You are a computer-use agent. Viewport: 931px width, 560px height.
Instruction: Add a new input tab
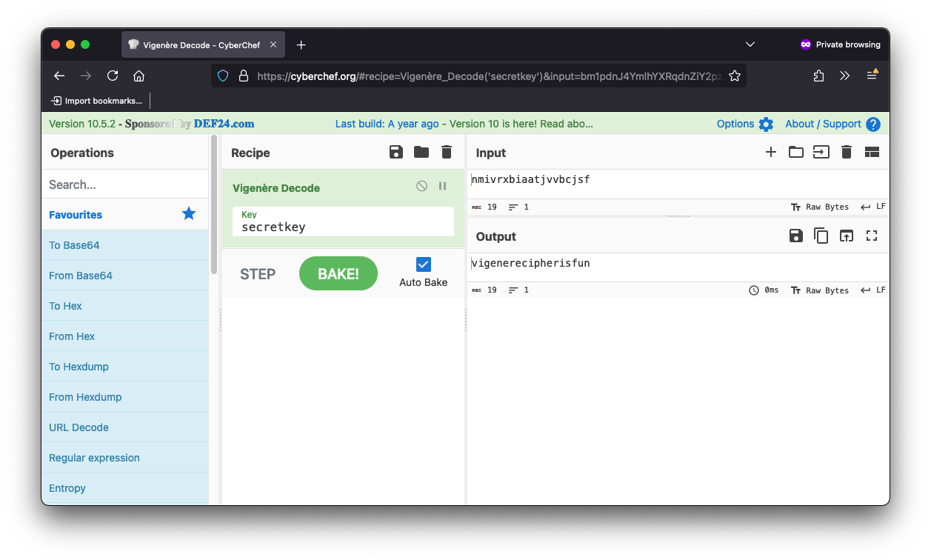771,153
